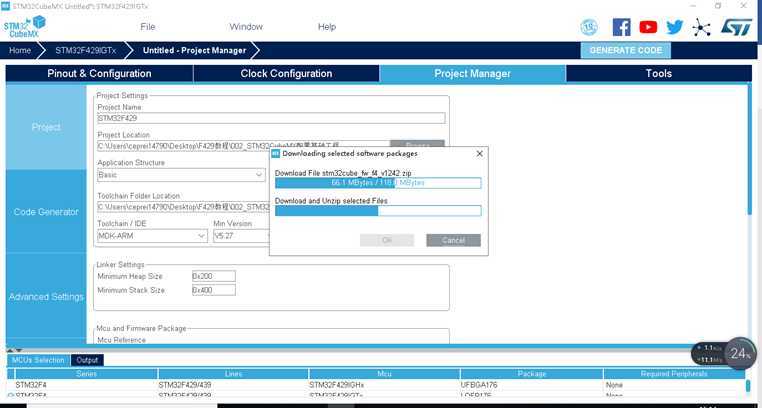This screenshot has width=762, height=408.
Task: Open the Min Version dropdown
Action: point(242,236)
